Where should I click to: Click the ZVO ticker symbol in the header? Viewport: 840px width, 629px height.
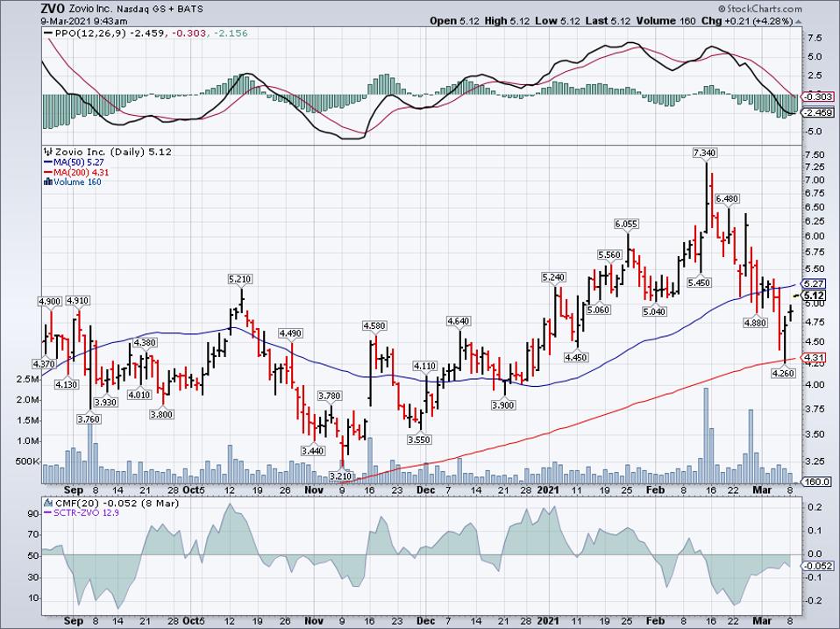[x=53, y=9]
